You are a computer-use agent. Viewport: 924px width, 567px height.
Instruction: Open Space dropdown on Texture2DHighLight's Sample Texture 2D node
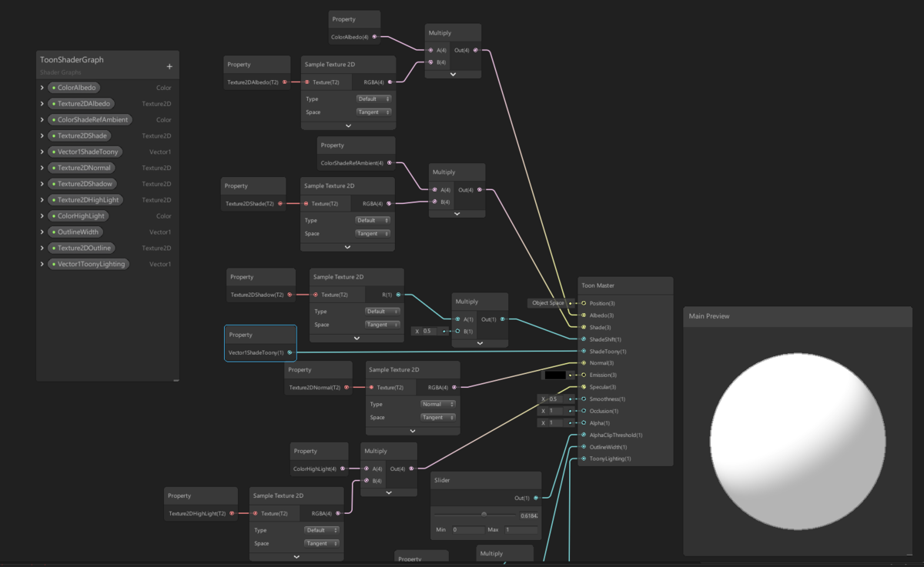(322, 543)
